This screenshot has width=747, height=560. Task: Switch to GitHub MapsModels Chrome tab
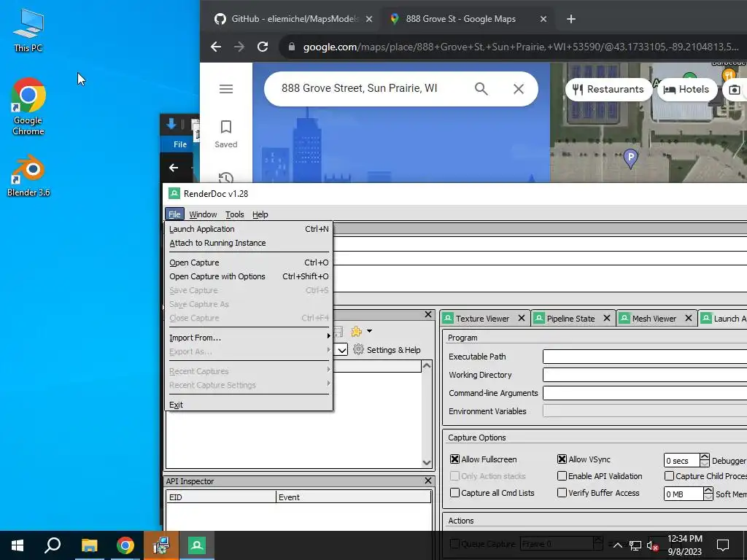294,19
